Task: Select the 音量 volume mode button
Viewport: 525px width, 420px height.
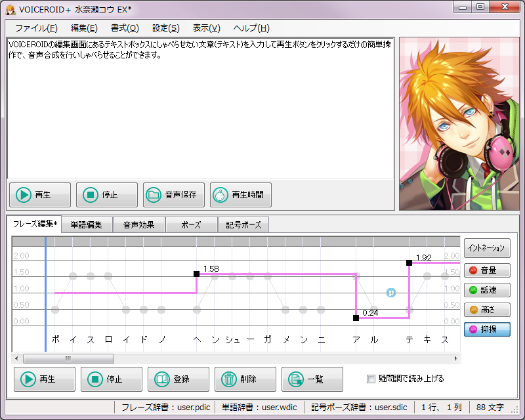Action: coord(487,270)
